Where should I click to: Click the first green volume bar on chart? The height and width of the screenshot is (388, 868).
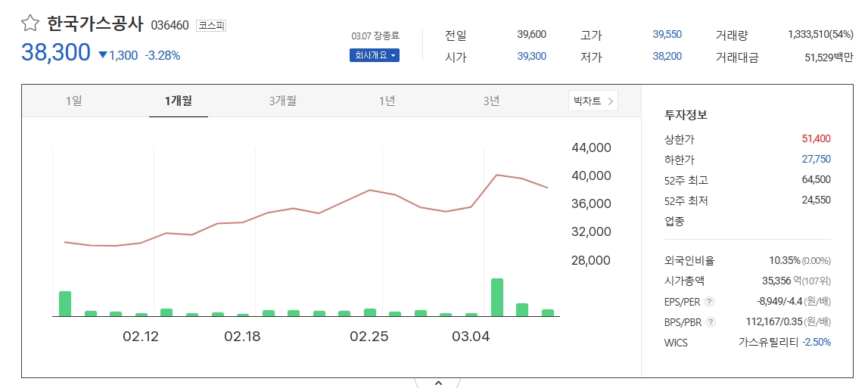pyautogui.click(x=65, y=303)
